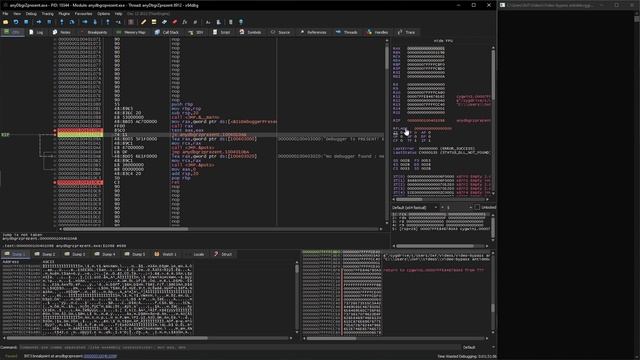
Task: Open the Variables hash toolbar icon
Action: pyautogui.click(x=195, y=22)
